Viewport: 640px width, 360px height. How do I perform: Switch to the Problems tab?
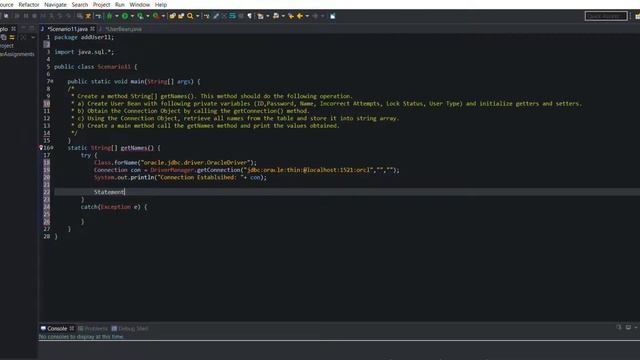point(93,328)
